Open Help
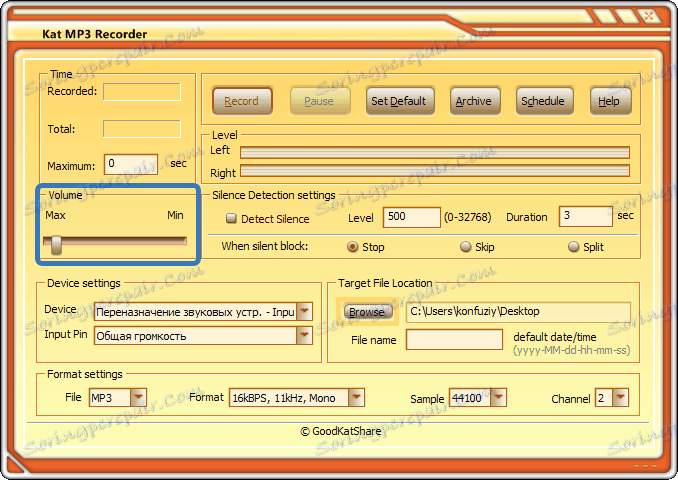678x480 pixels. point(610,101)
